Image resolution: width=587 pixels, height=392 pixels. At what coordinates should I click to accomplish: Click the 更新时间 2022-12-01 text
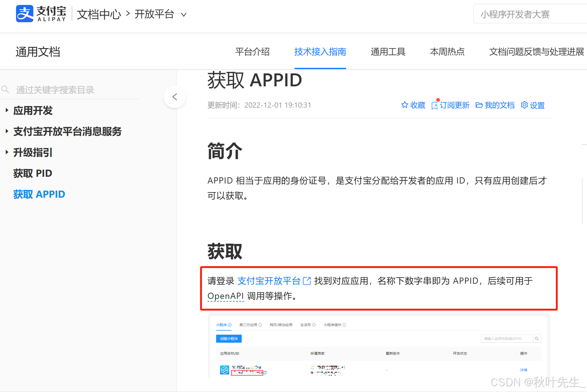[x=259, y=105]
